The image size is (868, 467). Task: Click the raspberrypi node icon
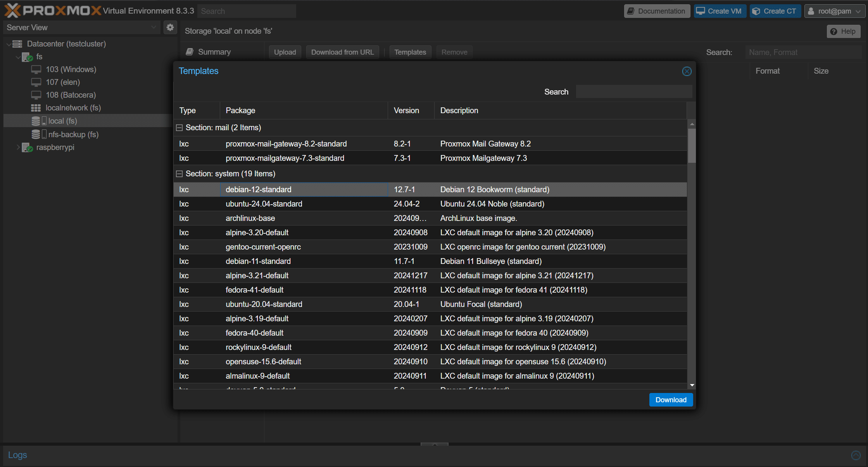coord(27,148)
